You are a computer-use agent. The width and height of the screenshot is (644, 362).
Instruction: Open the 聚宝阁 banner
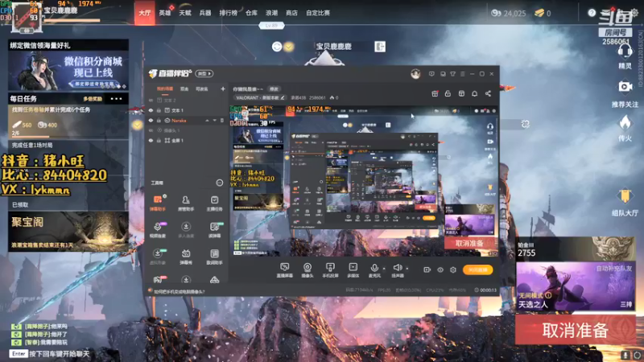68,232
